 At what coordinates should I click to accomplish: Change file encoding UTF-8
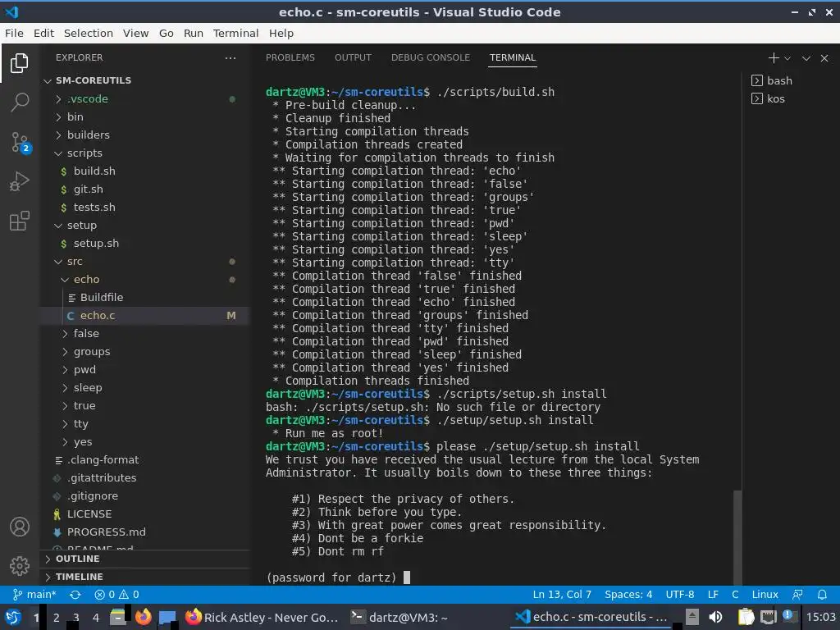[680, 594]
